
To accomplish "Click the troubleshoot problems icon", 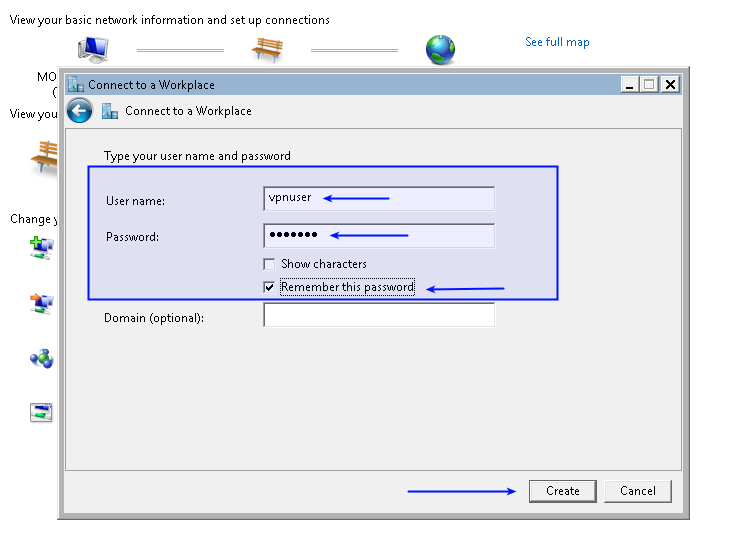I will (41, 412).
